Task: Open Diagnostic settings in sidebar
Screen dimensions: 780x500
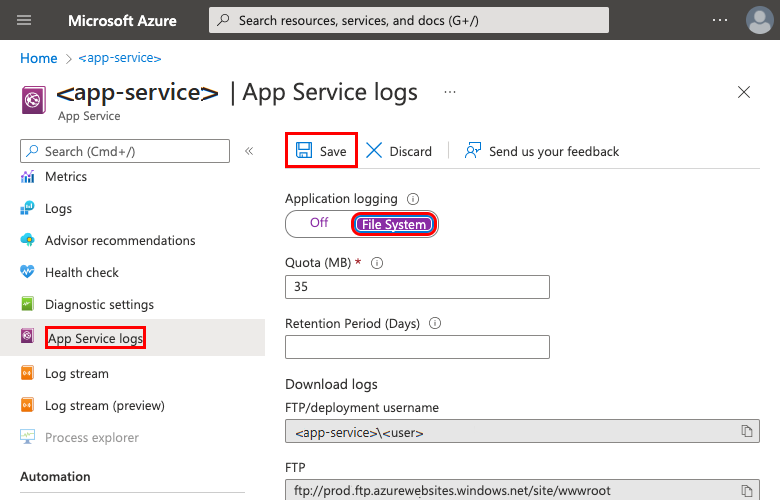Action: point(99,304)
